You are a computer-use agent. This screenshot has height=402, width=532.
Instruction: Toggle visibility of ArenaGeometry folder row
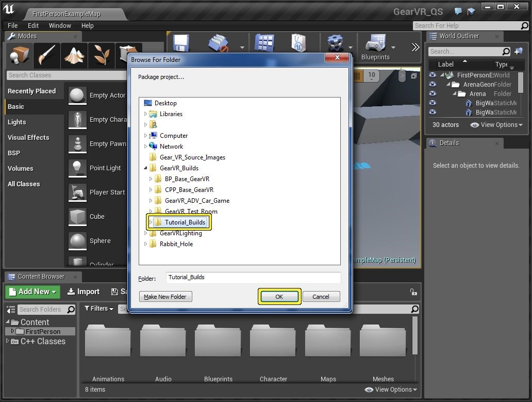[x=432, y=84]
